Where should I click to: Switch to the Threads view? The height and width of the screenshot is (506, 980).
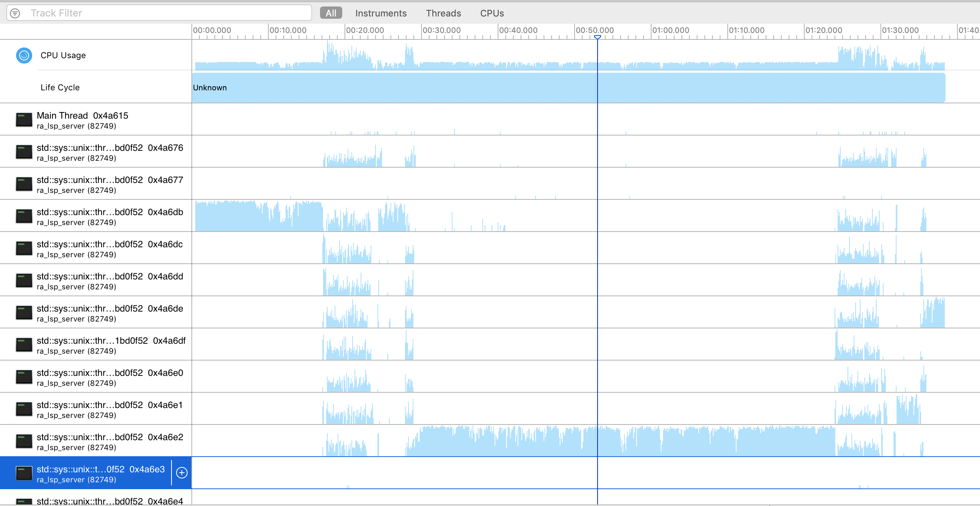443,13
